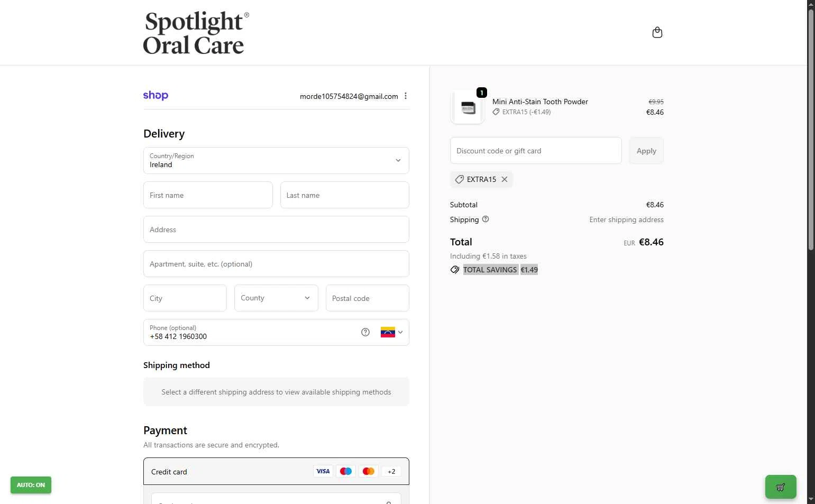Click the TOTAL SAVINGS tag icon
The height and width of the screenshot is (504, 815).
(x=454, y=270)
